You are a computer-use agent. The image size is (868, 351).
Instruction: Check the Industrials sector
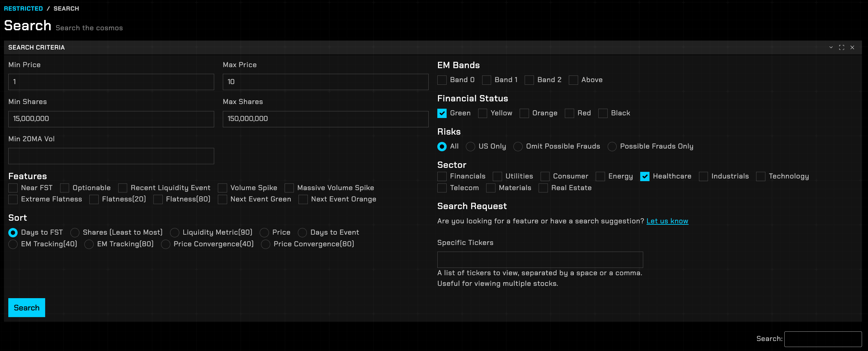click(703, 176)
